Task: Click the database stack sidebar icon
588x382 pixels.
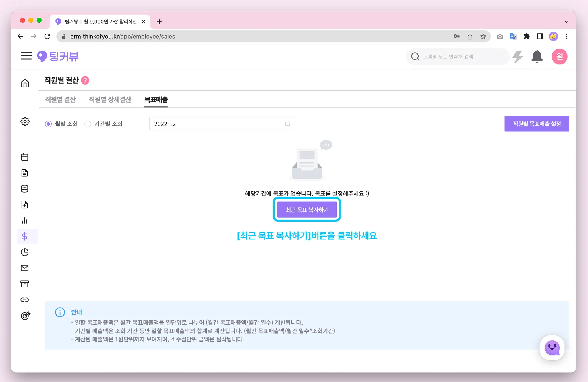Action: [25, 189]
